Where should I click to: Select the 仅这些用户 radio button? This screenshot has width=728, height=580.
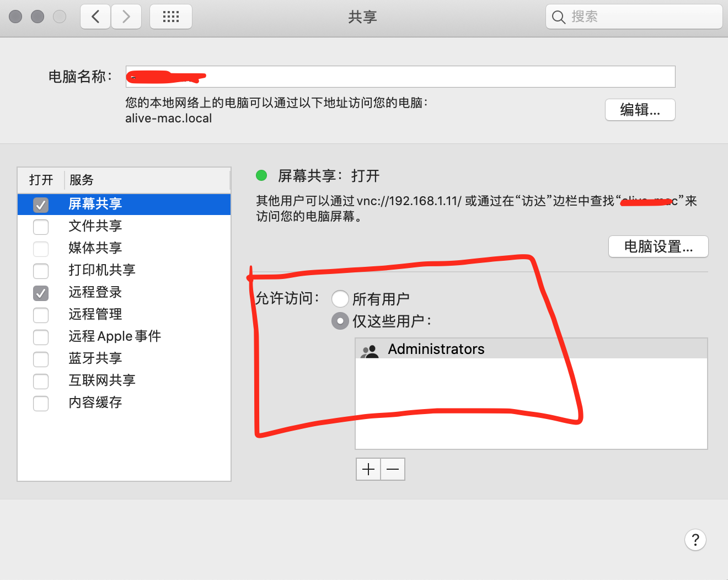point(340,320)
